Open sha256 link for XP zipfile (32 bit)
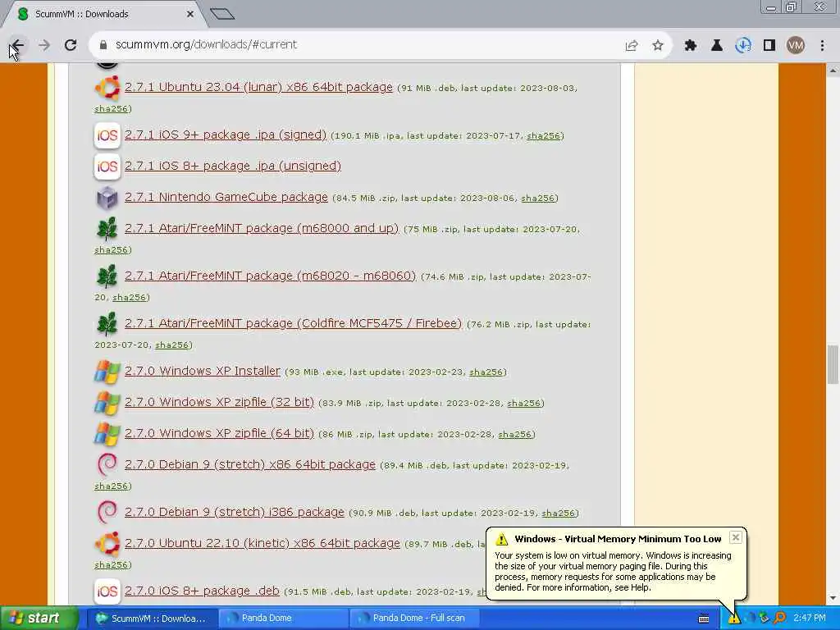 524,404
